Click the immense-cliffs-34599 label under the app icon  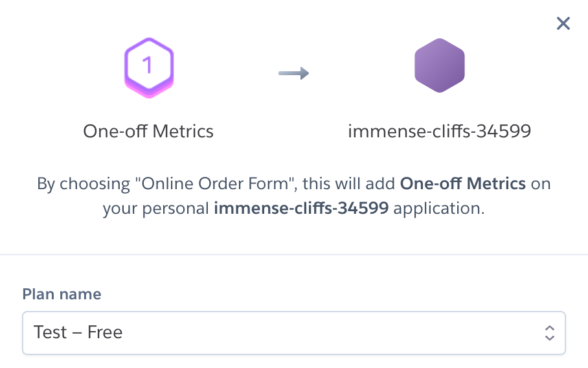point(440,132)
